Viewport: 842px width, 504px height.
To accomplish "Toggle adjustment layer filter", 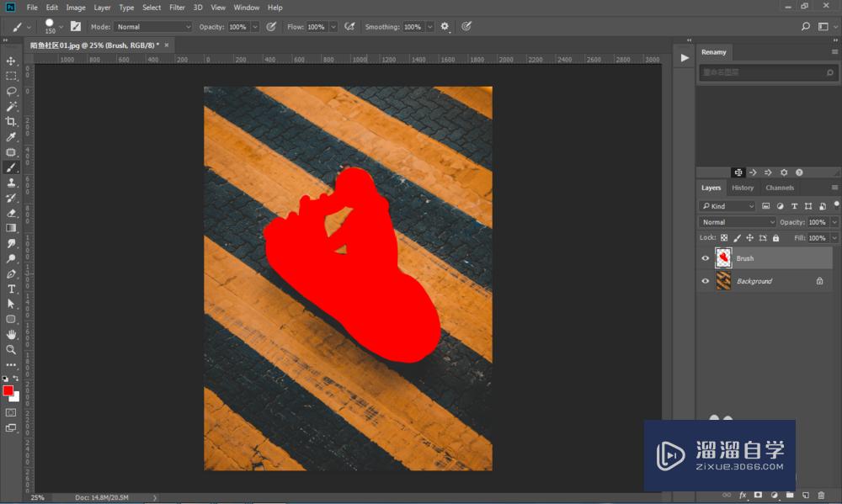I will click(x=781, y=206).
